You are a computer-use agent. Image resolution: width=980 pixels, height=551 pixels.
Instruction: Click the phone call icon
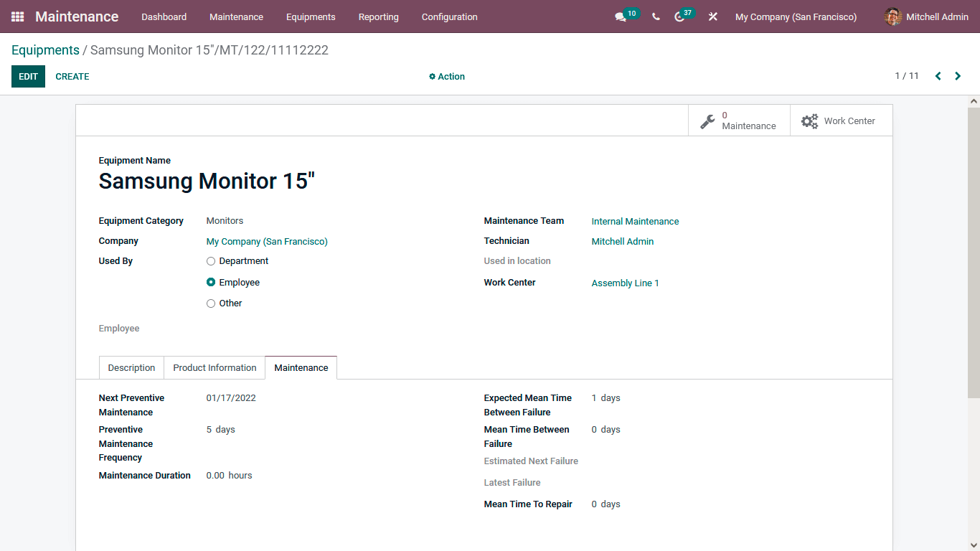point(656,17)
